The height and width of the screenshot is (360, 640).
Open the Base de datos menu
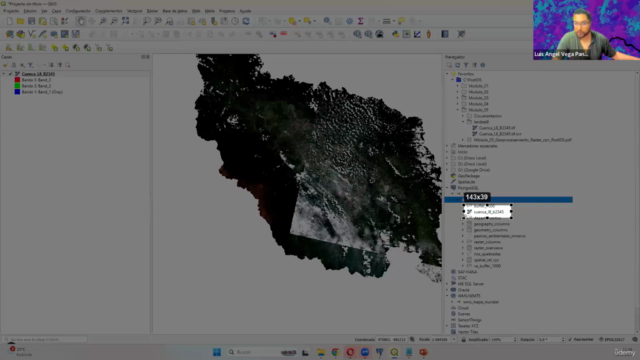(x=175, y=11)
